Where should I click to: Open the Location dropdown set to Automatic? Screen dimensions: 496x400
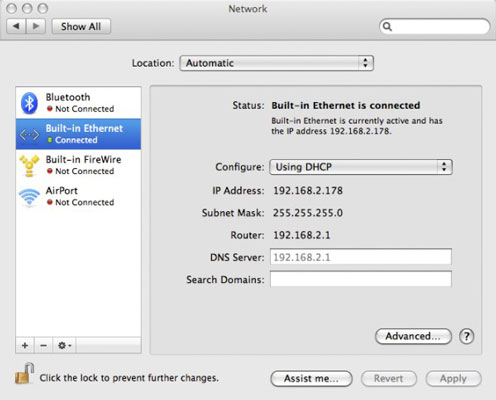(277, 63)
